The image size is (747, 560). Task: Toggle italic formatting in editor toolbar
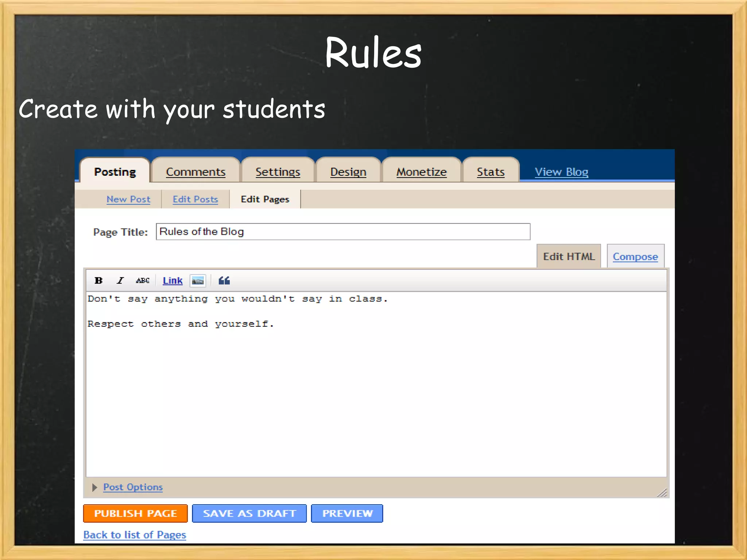[120, 280]
